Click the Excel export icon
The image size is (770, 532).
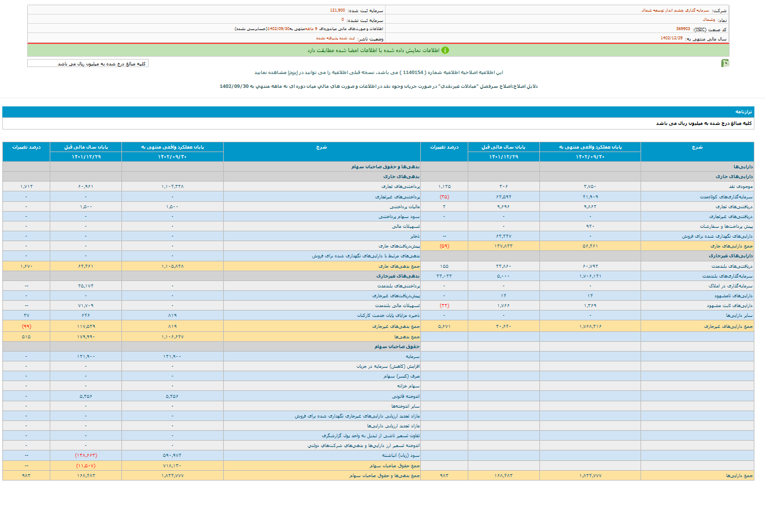pyautogui.click(x=725, y=63)
